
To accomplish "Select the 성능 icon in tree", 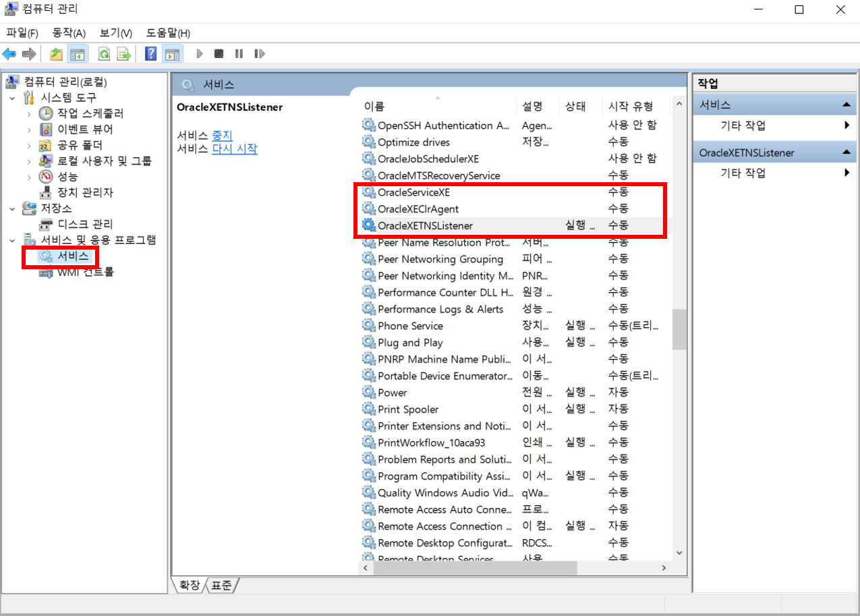I will click(x=46, y=176).
